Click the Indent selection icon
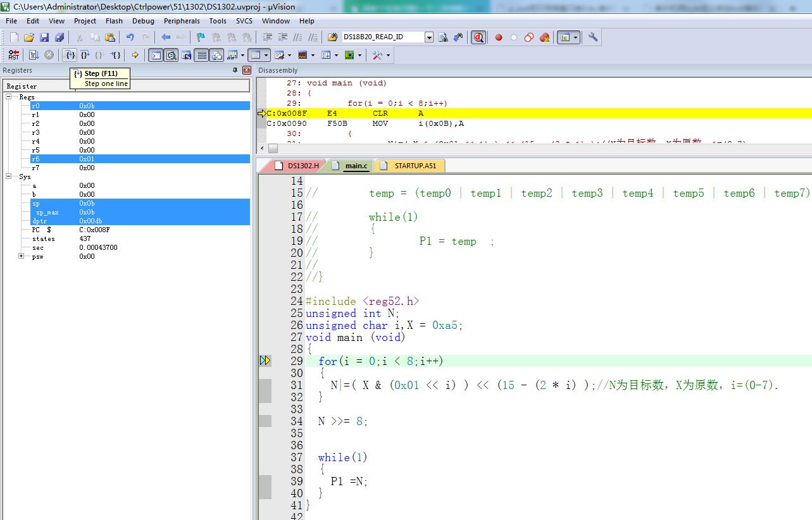Image resolution: width=812 pixels, height=520 pixels. pos(268,37)
